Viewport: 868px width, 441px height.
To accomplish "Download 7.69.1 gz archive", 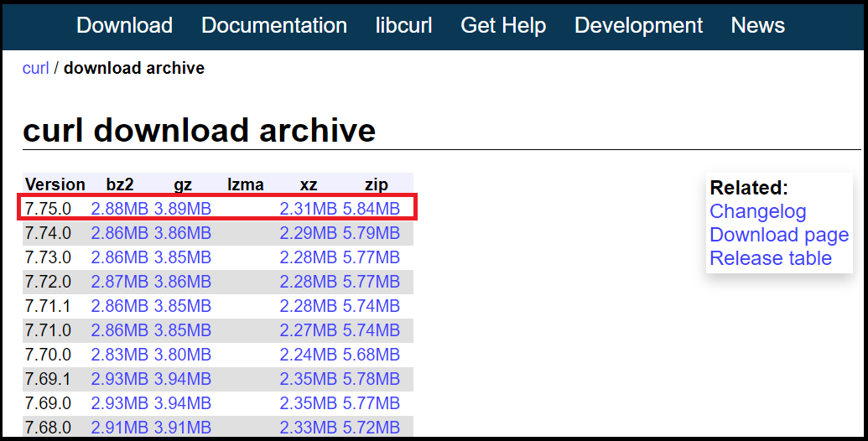I will click(x=183, y=379).
